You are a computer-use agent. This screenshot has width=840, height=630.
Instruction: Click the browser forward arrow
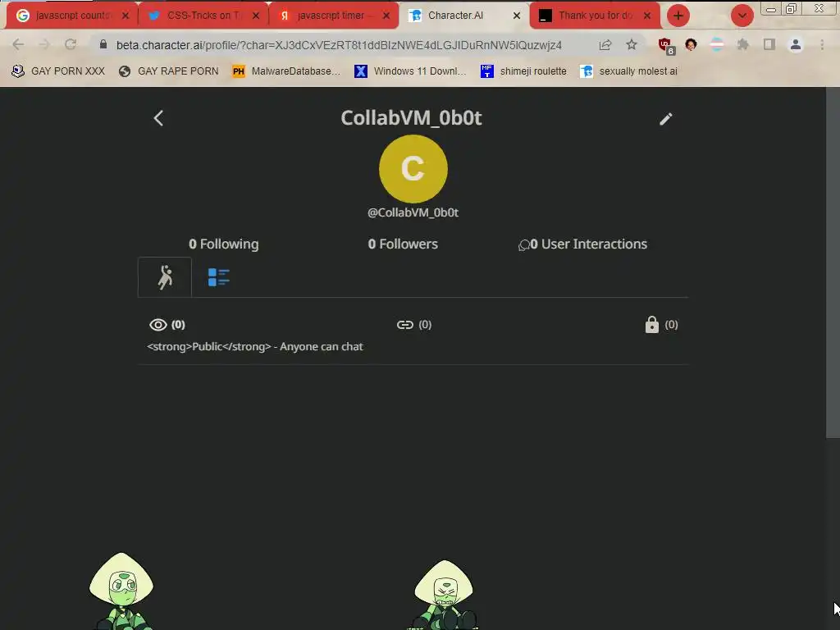tap(44, 44)
